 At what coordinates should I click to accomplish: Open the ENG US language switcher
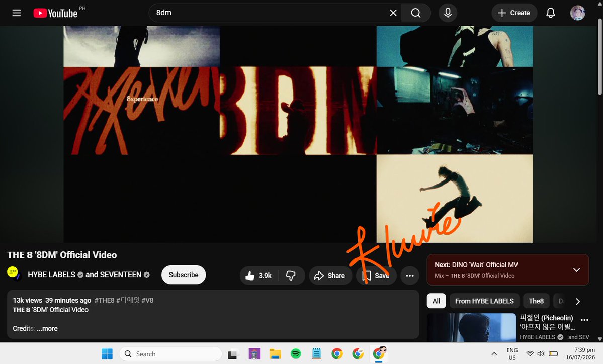[x=512, y=354]
